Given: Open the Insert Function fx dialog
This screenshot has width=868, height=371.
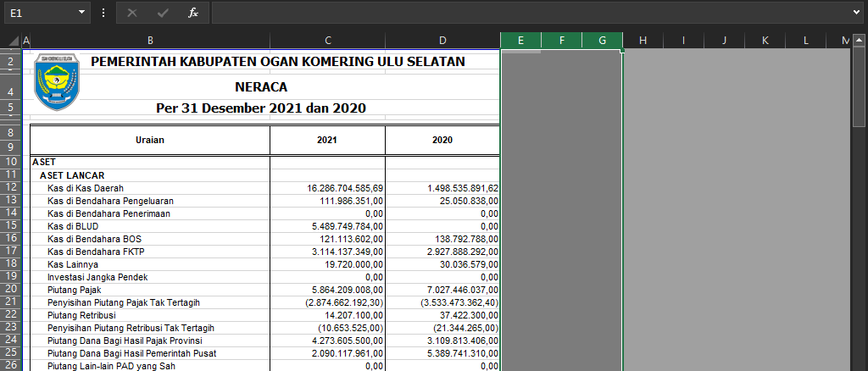Looking at the screenshot, I should 192,13.
